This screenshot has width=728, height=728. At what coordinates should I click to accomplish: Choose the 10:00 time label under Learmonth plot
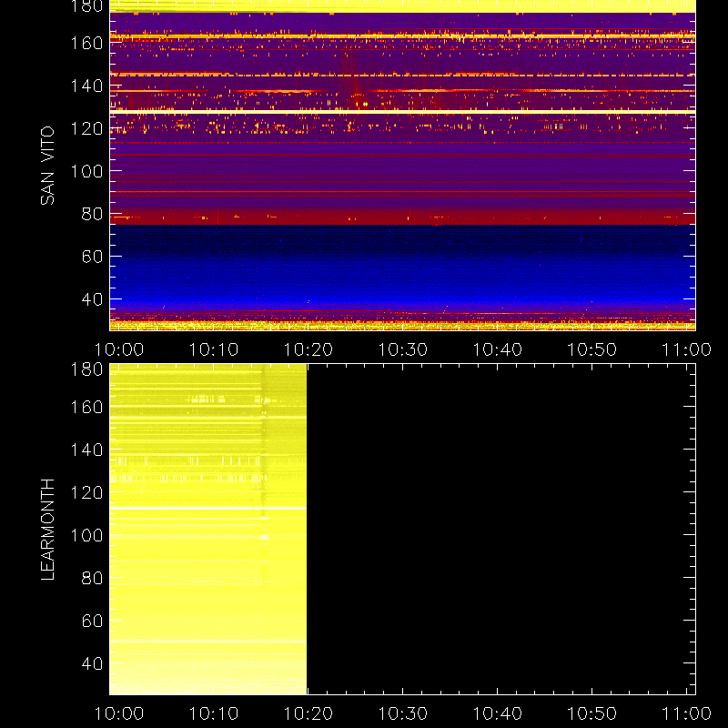click(119, 713)
